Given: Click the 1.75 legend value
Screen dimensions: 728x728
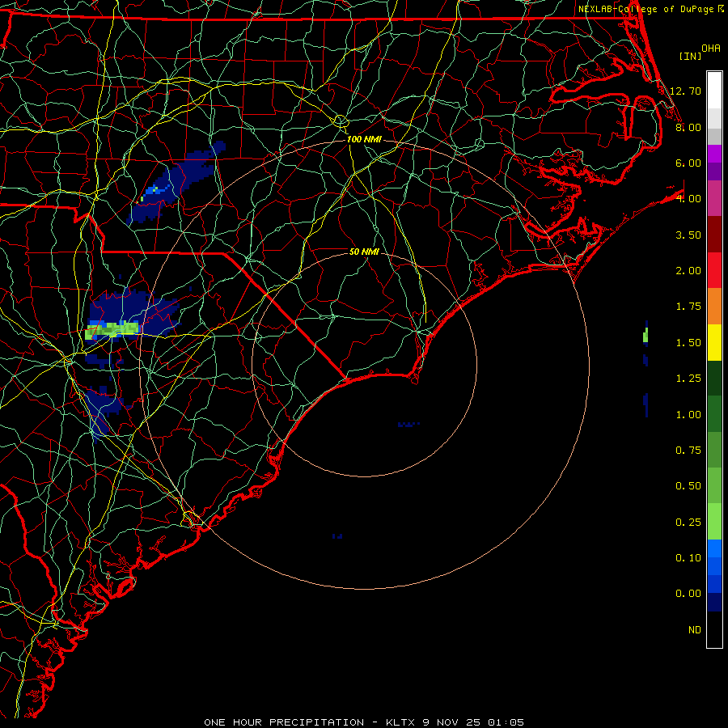Looking at the screenshot, I should tap(688, 307).
